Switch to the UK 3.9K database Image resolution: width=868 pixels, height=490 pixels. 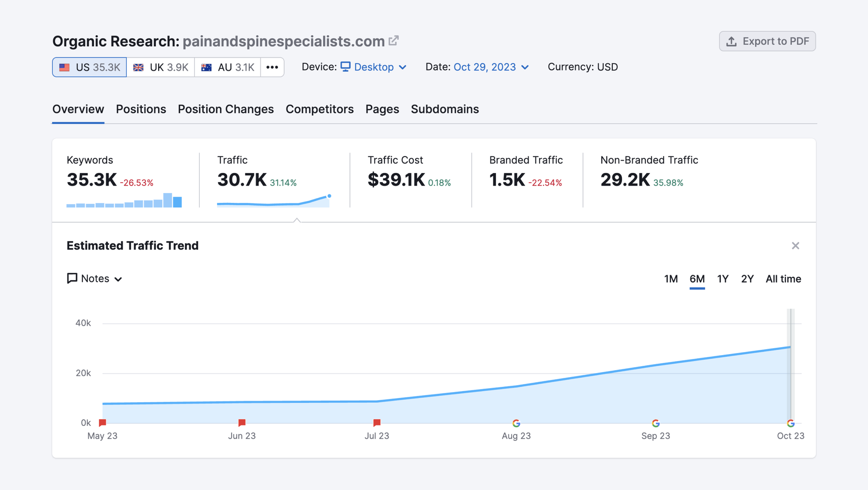(x=161, y=67)
